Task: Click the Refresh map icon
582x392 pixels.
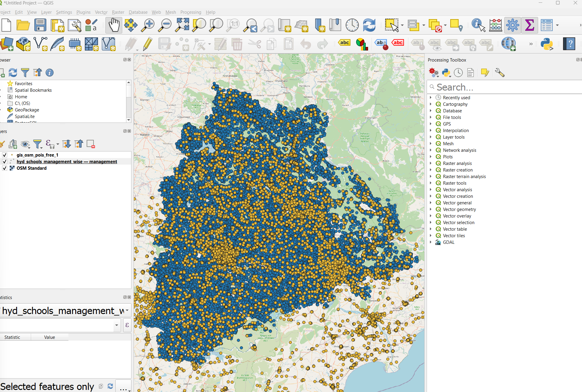Action: click(x=369, y=25)
